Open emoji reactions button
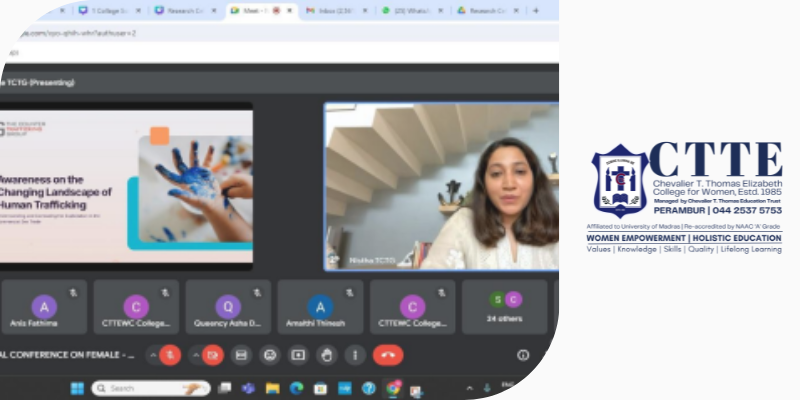Image resolution: width=800 pixels, height=400 pixels. click(x=270, y=355)
